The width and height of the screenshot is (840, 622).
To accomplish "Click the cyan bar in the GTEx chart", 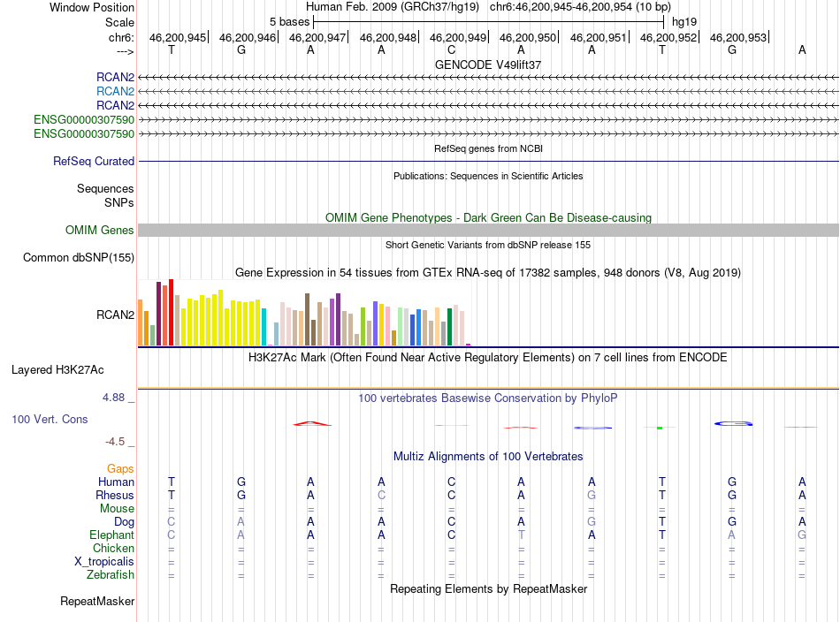I will 263,327.
